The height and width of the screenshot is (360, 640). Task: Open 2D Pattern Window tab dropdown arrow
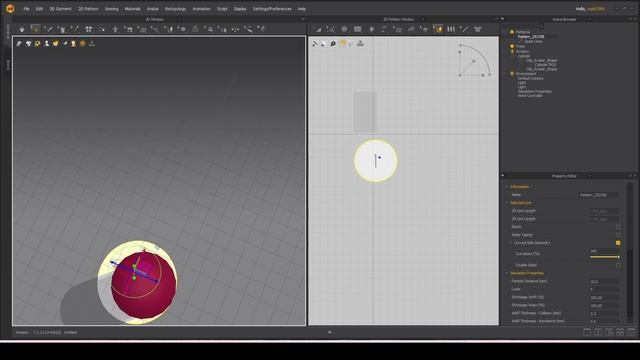click(x=422, y=19)
